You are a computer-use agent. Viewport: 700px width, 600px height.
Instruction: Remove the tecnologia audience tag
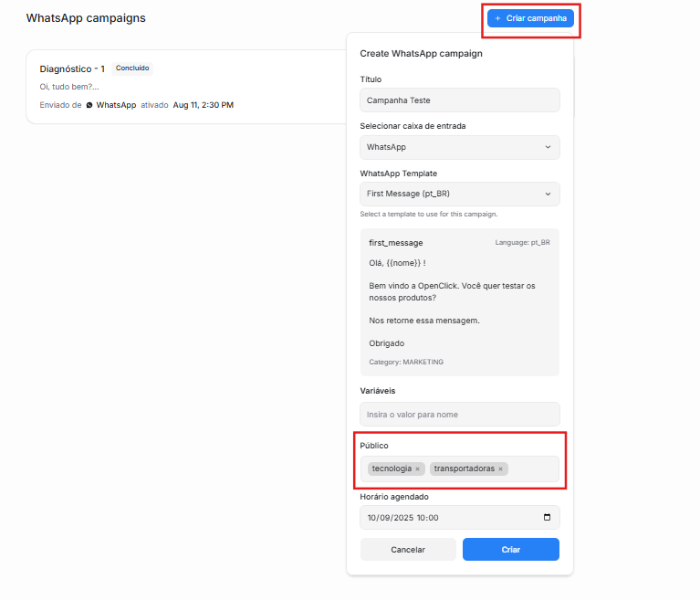[418, 468]
